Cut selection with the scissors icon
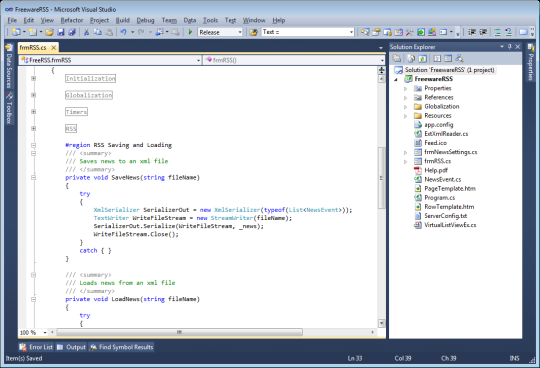Screen dimensions: 540x368 87,32
